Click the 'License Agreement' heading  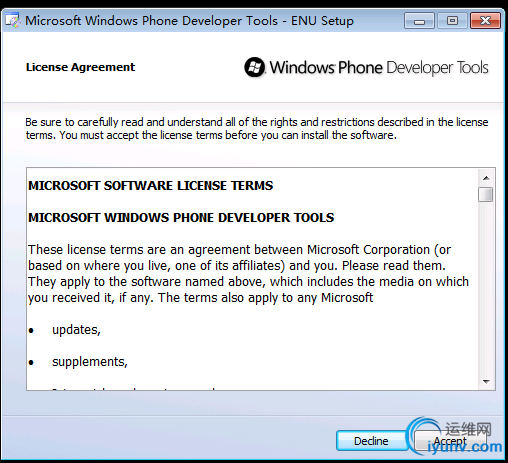(x=80, y=67)
